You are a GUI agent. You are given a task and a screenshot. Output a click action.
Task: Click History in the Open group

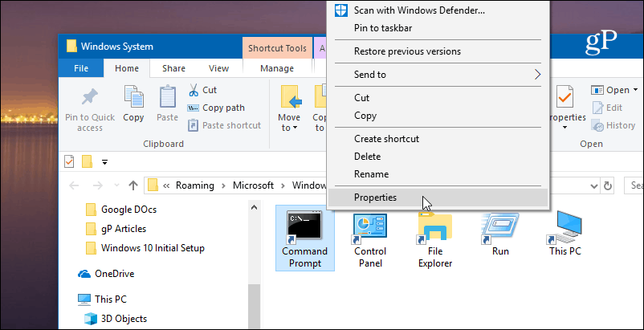(613, 125)
